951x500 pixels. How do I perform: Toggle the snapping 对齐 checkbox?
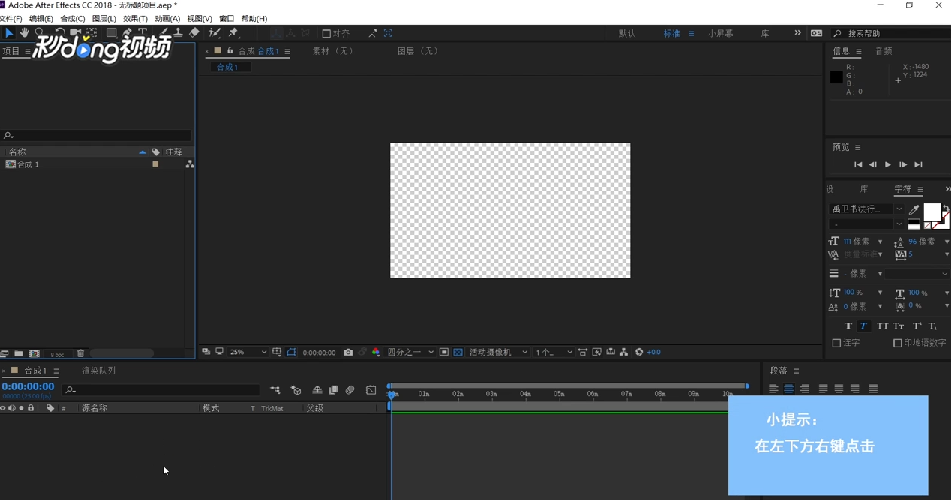coord(326,33)
